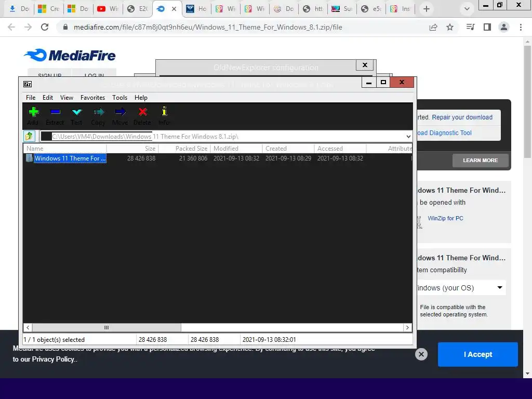Sort by the Name column header

tap(65, 149)
